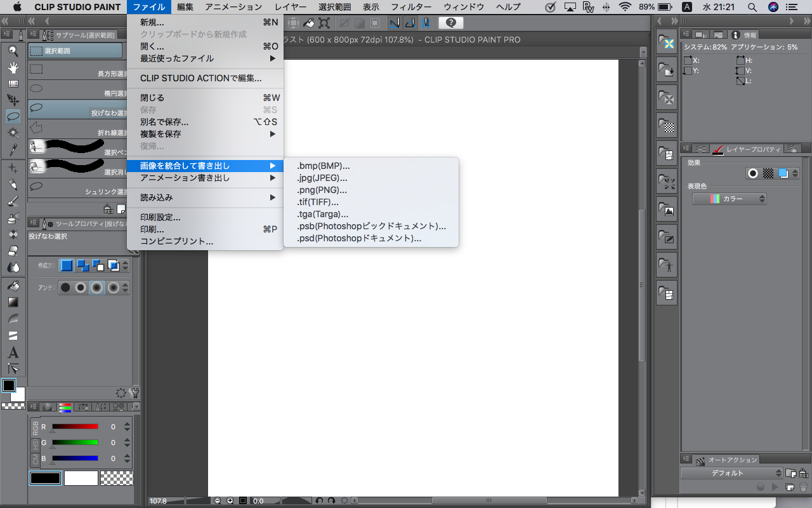This screenshot has height=508, width=812.
Task: Click the 選択範囲 sub tool group button
Action: click(x=75, y=51)
